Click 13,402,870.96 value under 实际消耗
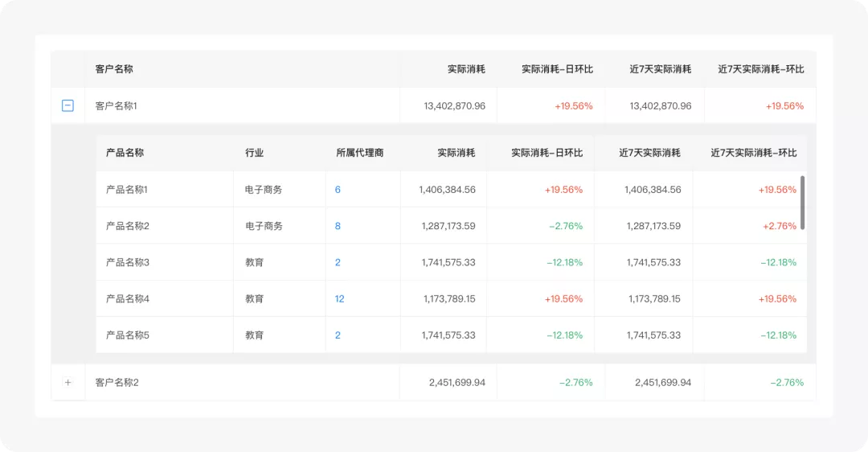This screenshot has width=868, height=452. [x=454, y=106]
